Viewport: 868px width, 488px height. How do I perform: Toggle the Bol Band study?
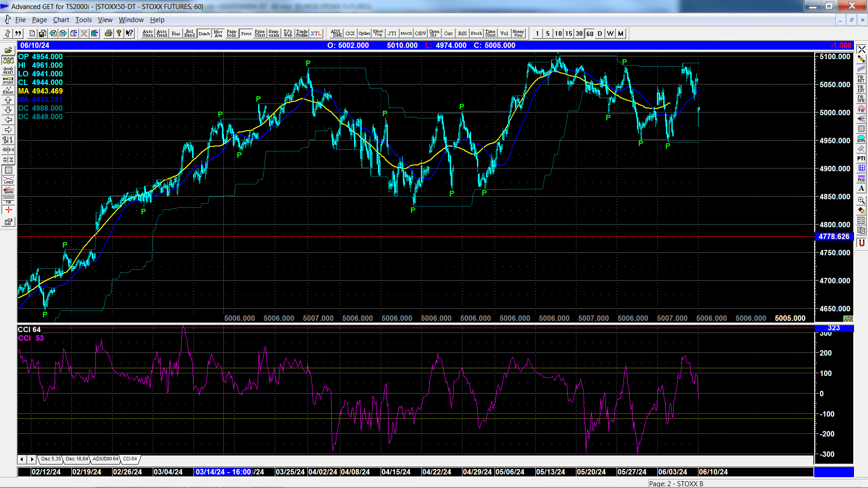click(x=190, y=33)
